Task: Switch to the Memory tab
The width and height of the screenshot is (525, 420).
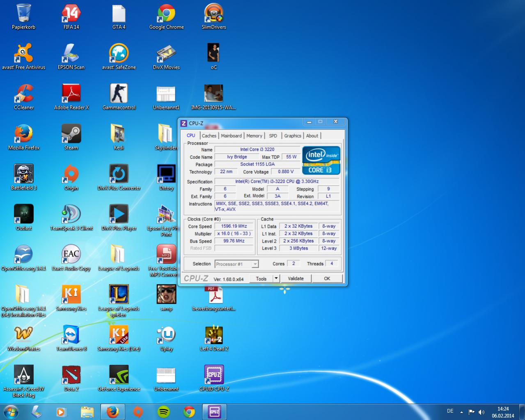Action: tap(254, 136)
